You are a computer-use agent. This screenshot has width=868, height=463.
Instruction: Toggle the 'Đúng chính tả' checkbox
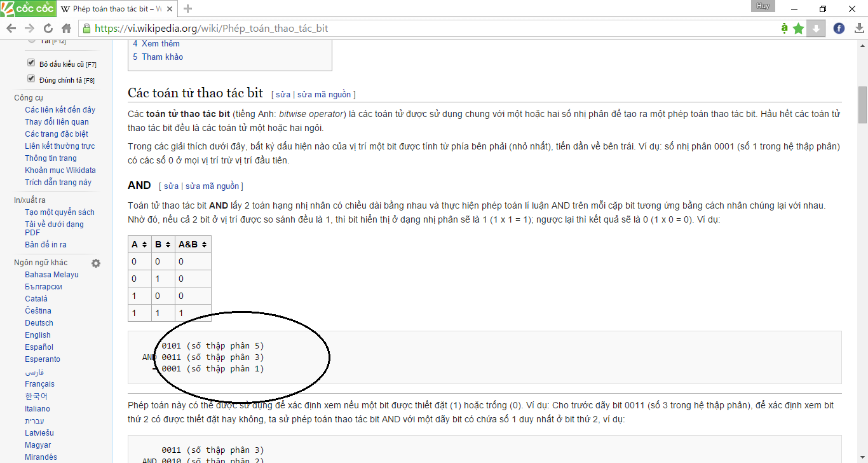pos(31,79)
